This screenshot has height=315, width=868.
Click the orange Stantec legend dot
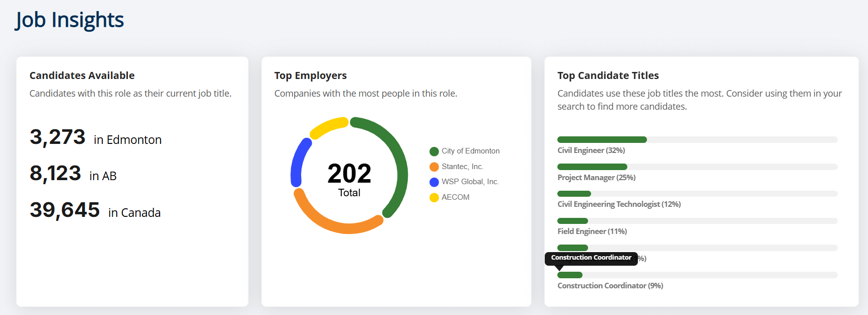click(434, 167)
